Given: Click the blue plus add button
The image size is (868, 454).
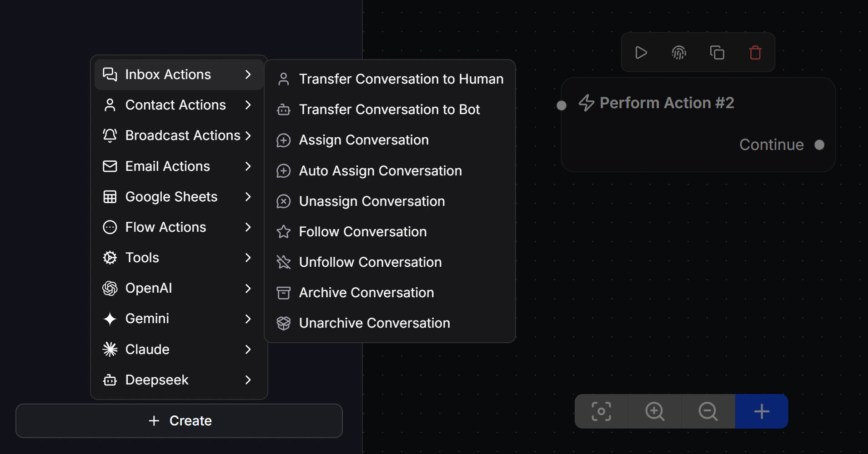Looking at the screenshot, I should 762,411.
